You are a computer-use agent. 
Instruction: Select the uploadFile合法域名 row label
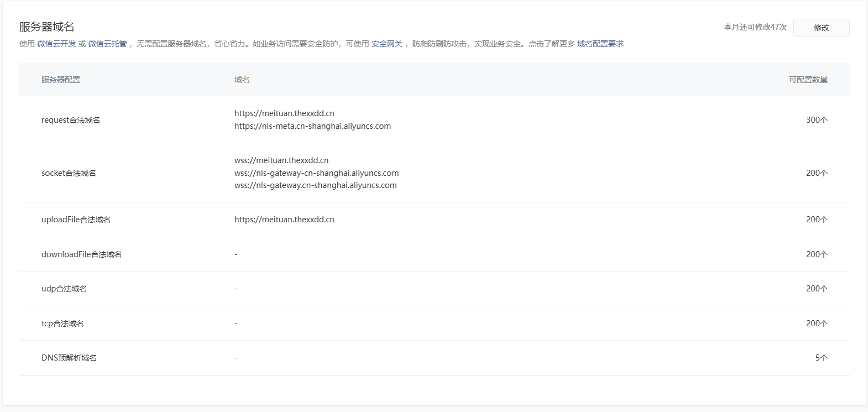coord(76,220)
